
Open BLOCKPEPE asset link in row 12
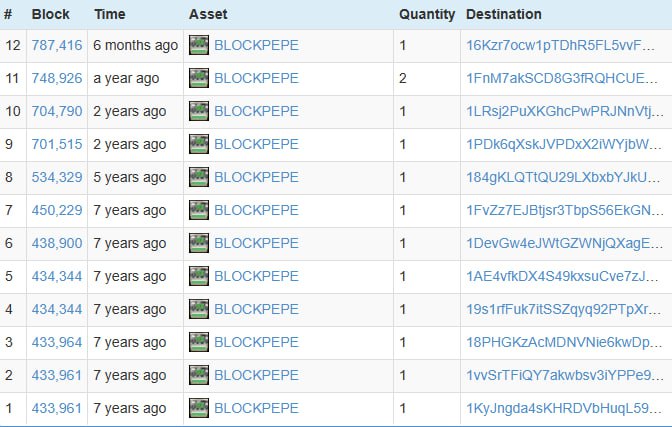[256, 45]
